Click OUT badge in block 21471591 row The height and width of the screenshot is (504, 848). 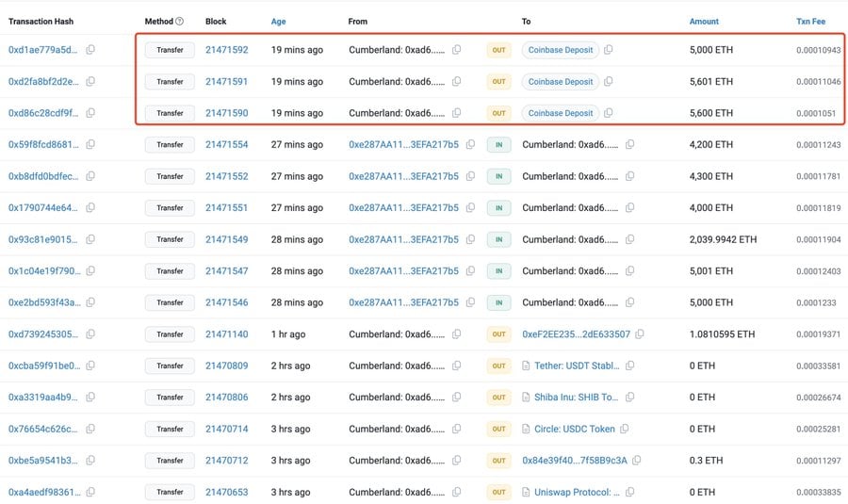(498, 81)
